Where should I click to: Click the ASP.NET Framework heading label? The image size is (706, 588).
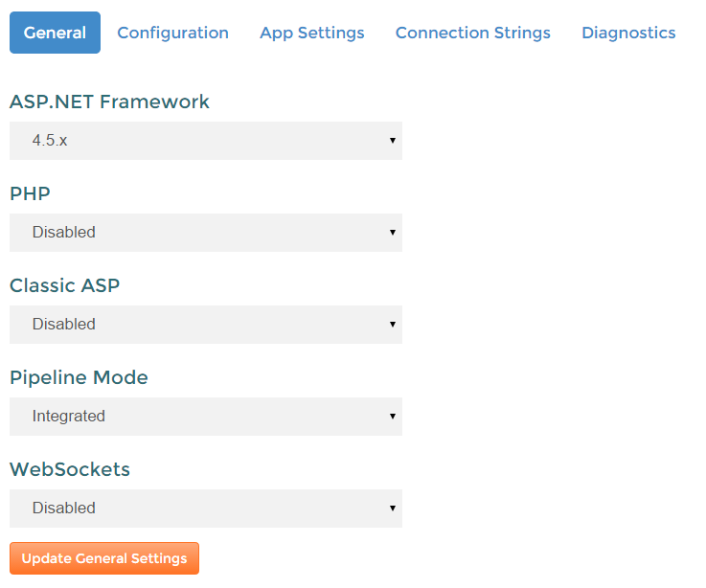point(109,102)
